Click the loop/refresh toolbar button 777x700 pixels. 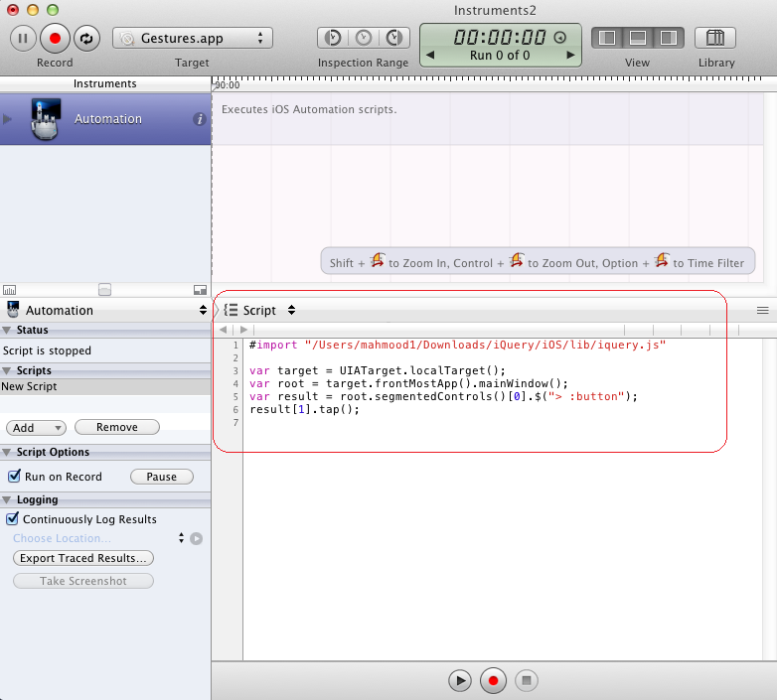86,38
